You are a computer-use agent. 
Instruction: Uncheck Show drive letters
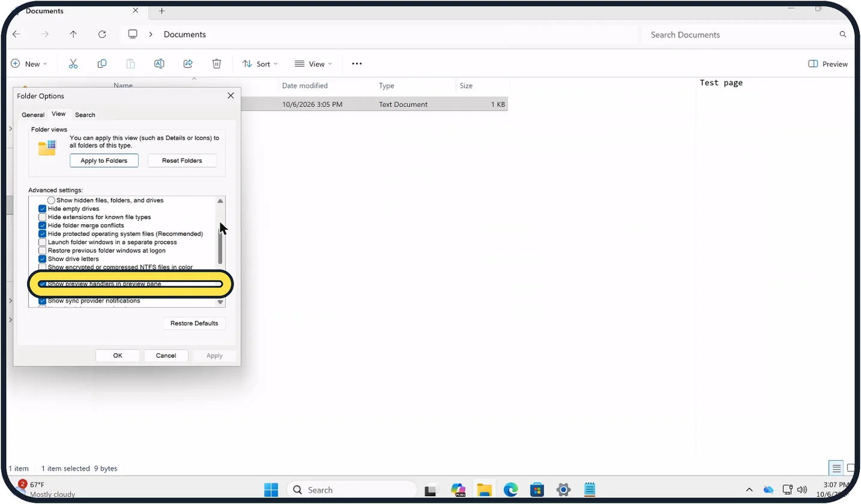(x=42, y=259)
